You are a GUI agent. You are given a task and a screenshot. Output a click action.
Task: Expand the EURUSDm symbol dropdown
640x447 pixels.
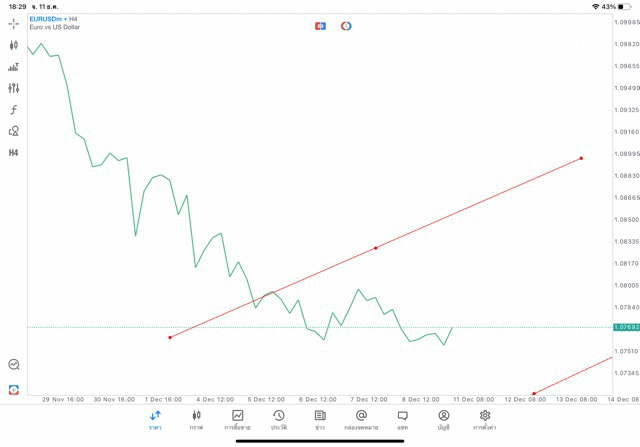(x=48, y=19)
